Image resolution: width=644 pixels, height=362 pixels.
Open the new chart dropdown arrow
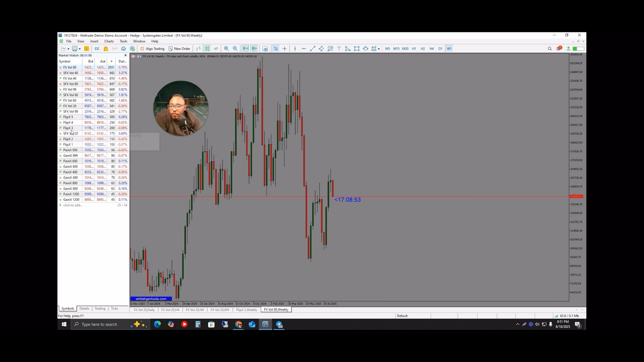pos(68,49)
